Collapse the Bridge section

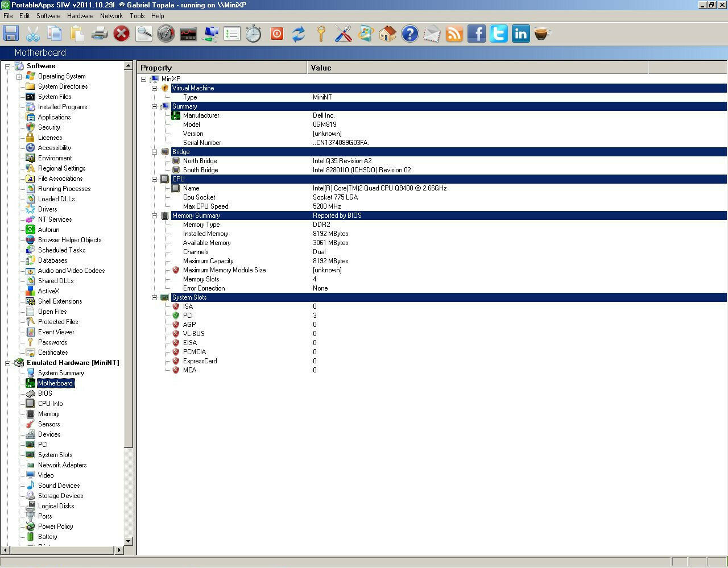pos(154,152)
